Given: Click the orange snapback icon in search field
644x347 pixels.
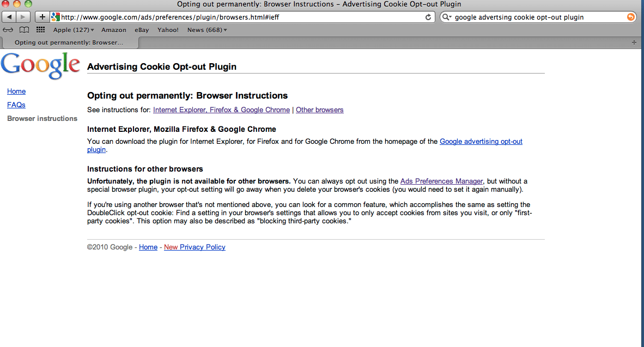Looking at the screenshot, I should coord(630,17).
